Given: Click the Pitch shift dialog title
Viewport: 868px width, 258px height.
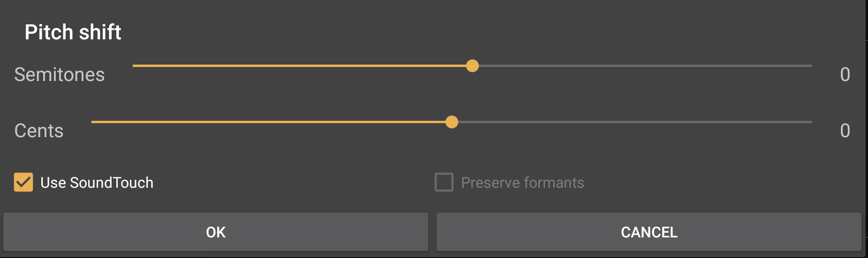Looking at the screenshot, I should click(73, 32).
